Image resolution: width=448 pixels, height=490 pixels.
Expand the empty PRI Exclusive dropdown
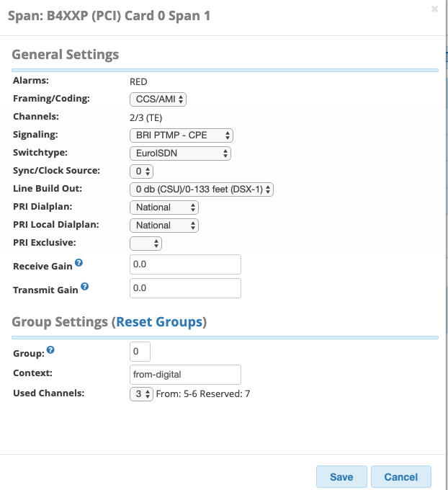(x=145, y=244)
